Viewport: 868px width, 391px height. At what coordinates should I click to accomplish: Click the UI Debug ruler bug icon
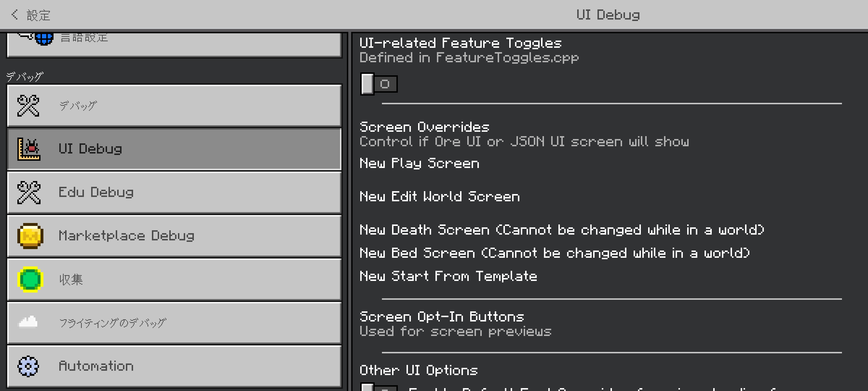[x=29, y=149]
